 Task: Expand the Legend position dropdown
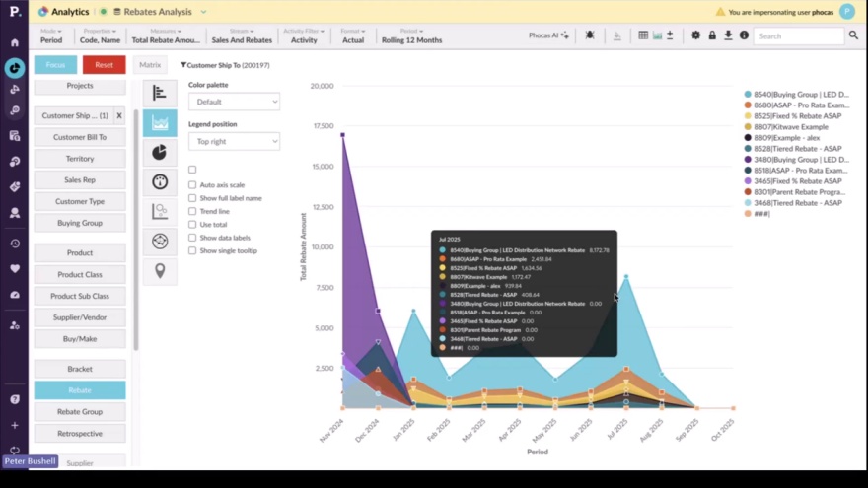pos(234,141)
